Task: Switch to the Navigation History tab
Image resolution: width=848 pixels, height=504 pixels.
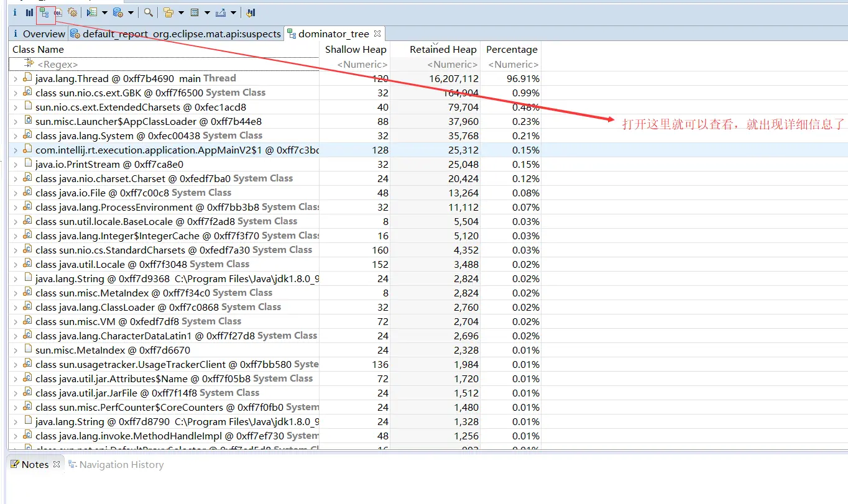Action: pyautogui.click(x=116, y=464)
